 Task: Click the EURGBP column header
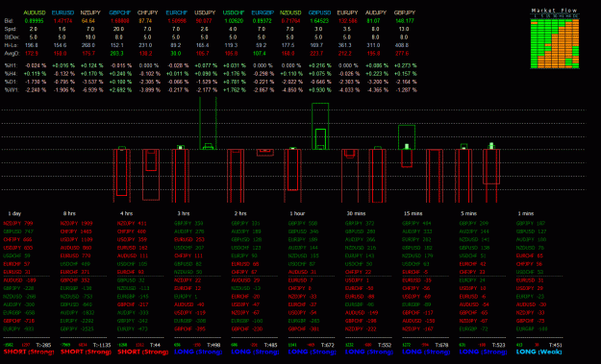pos(263,12)
